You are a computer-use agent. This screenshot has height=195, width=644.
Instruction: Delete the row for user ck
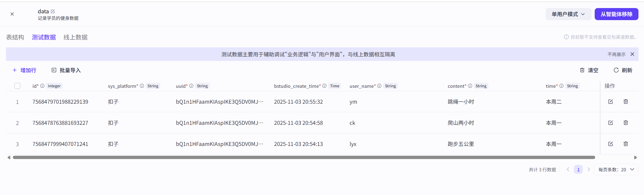pyautogui.click(x=626, y=123)
